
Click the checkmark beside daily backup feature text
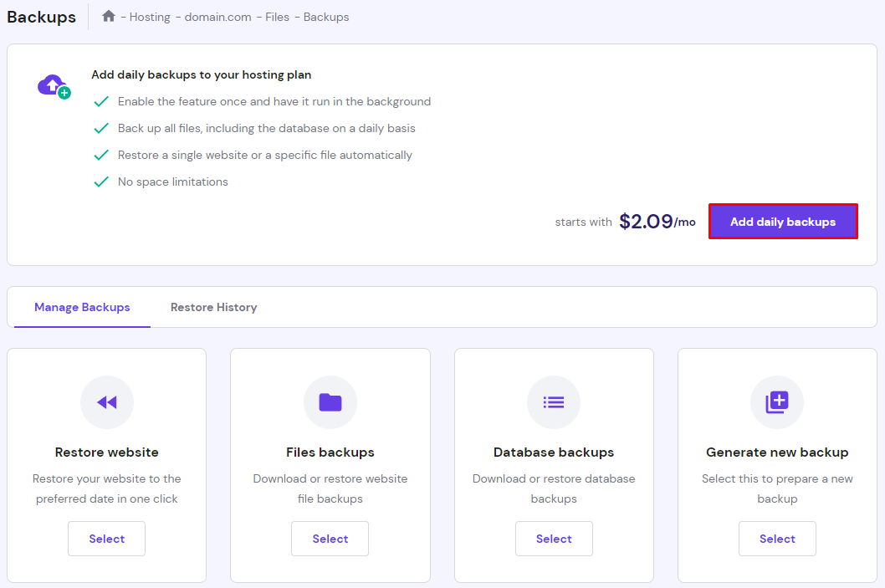[x=102, y=101]
